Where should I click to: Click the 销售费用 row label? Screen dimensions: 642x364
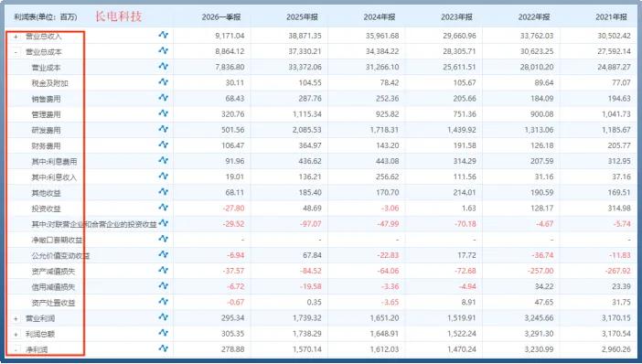click(x=47, y=99)
